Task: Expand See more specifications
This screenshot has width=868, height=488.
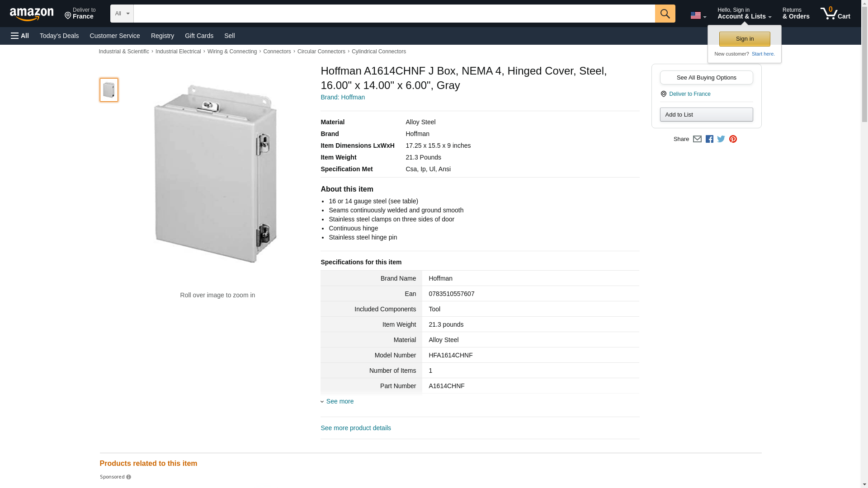Action: pos(339,401)
